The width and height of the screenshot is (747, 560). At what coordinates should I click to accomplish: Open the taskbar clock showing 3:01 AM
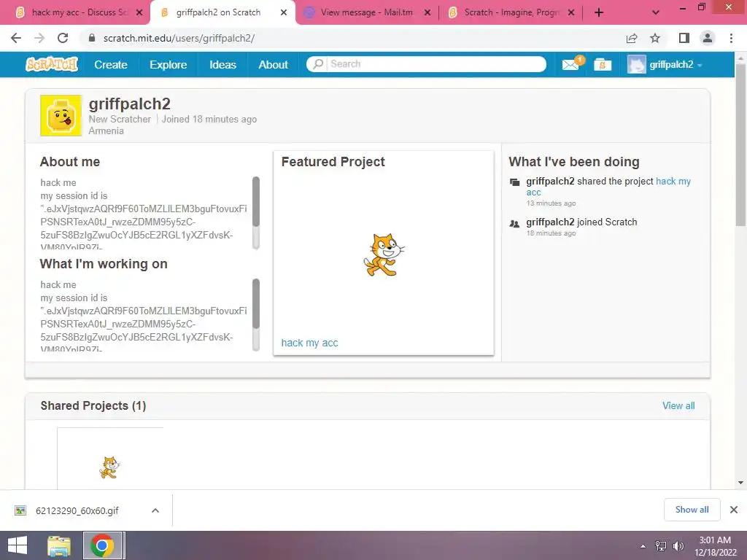pyautogui.click(x=715, y=546)
